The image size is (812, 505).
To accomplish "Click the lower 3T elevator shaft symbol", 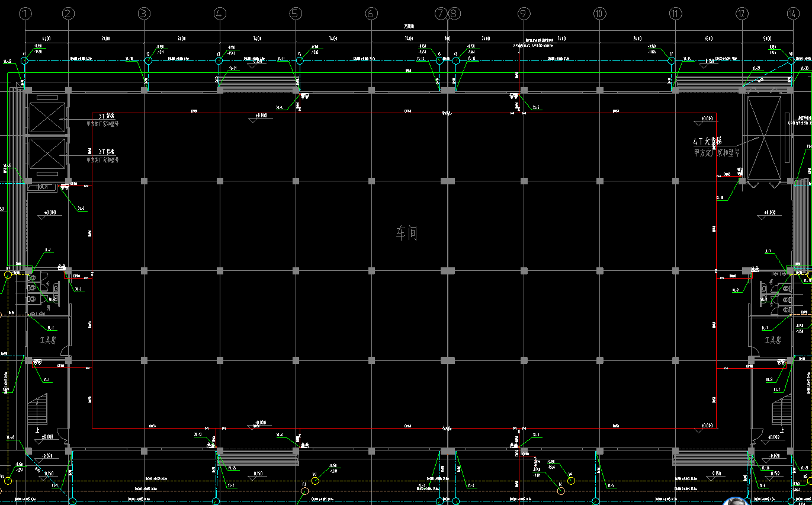I will pyautogui.click(x=47, y=154).
